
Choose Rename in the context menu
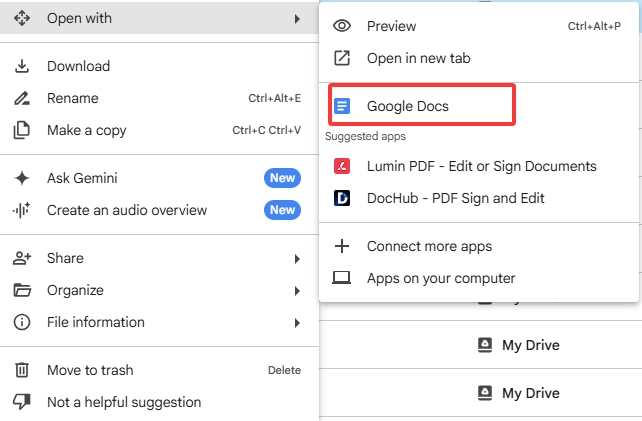pos(159,98)
